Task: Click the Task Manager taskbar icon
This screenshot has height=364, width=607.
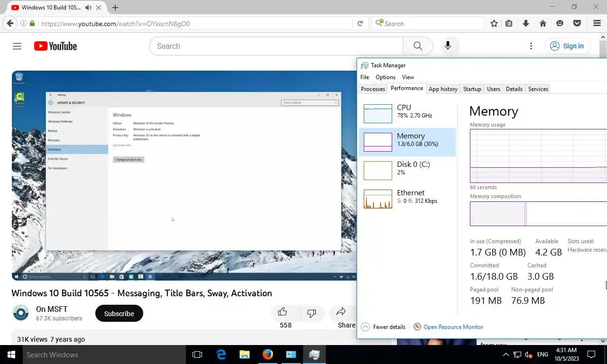Action: tap(314, 355)
